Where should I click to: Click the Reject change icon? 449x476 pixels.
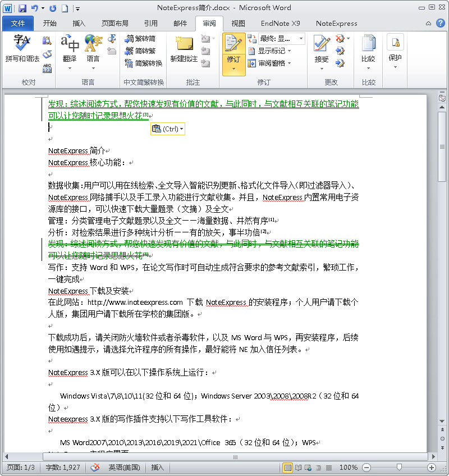pyautogui.click(x=340, y=39)
